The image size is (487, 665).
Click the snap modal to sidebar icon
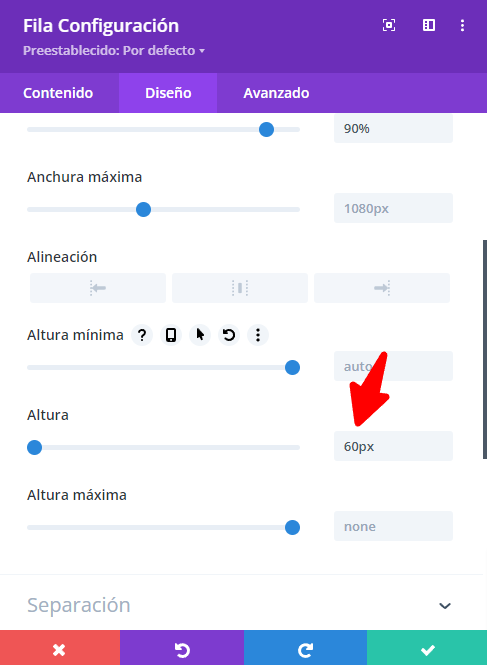point(429,25)
